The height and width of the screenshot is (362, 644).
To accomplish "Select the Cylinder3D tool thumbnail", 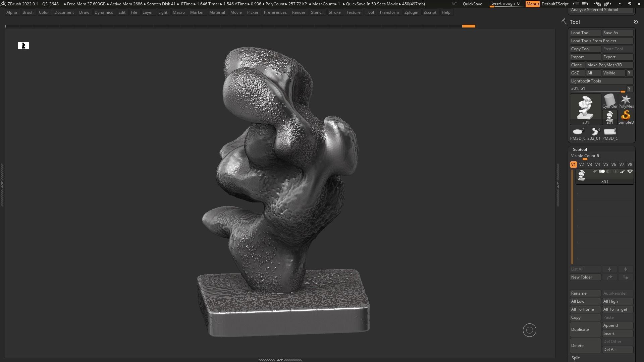I will [610, 101].
